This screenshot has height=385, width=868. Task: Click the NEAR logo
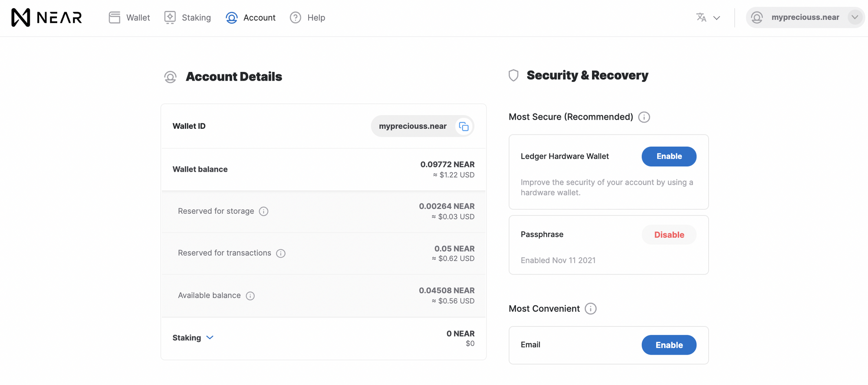[x=46, y=17]
